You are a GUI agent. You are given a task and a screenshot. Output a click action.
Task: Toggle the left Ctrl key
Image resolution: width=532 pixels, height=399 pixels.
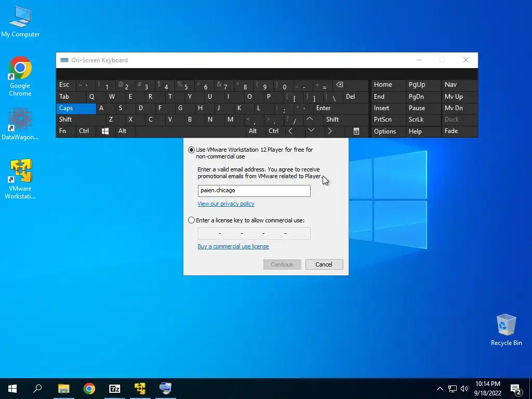point(86,131)
